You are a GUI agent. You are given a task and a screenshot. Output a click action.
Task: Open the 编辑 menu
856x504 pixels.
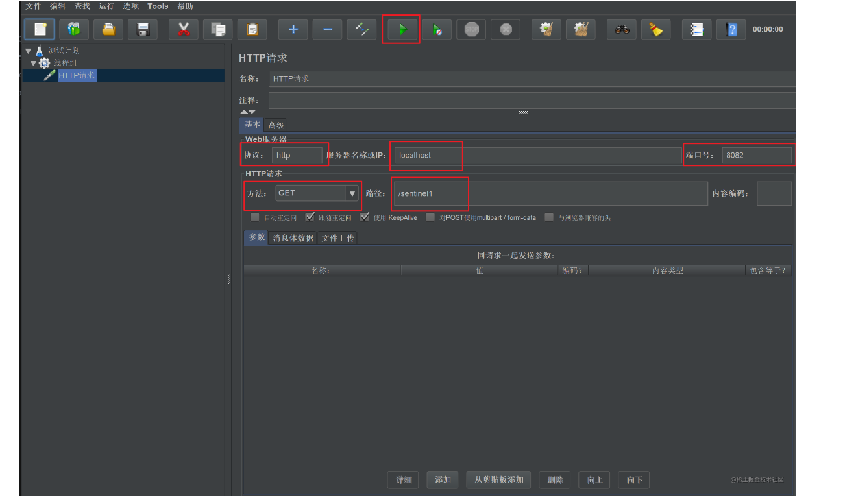(58, 6)
